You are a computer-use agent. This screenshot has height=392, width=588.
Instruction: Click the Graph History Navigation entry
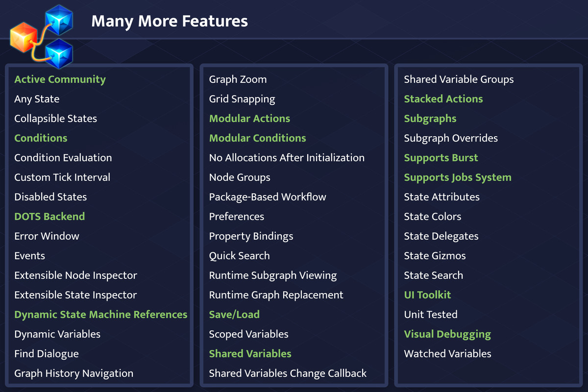coord(73,374)
